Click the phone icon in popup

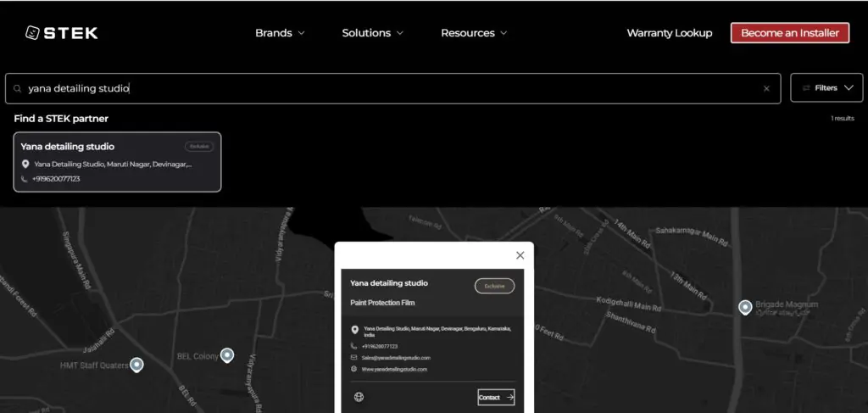click(354, 346)
